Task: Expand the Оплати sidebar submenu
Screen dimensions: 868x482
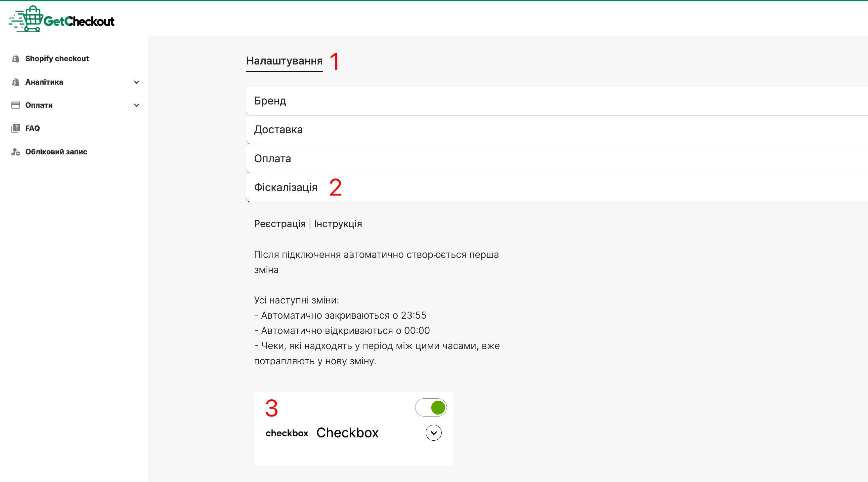Action: [x=136, y=105]
